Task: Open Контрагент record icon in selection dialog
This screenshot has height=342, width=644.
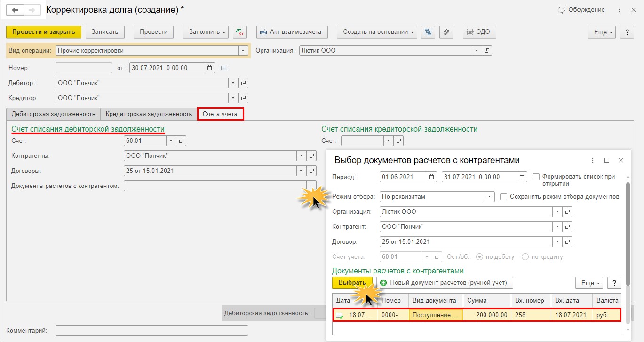Action: [568, 227]
